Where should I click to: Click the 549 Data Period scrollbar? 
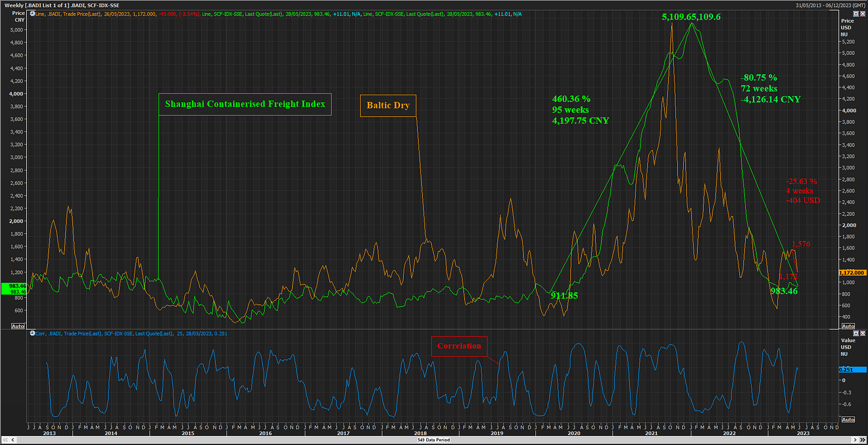coord(434,441)
